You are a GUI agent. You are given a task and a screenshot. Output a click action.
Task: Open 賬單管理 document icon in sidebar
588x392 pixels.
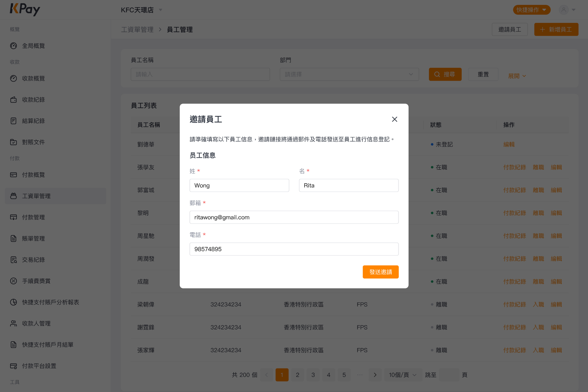click(x=13, y=239)
